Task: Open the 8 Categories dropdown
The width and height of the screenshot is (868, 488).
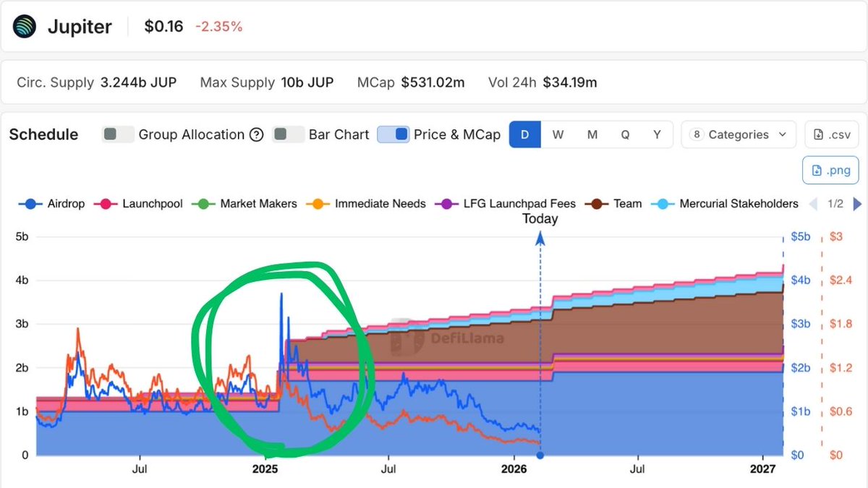Action: (x=738, y=134)
